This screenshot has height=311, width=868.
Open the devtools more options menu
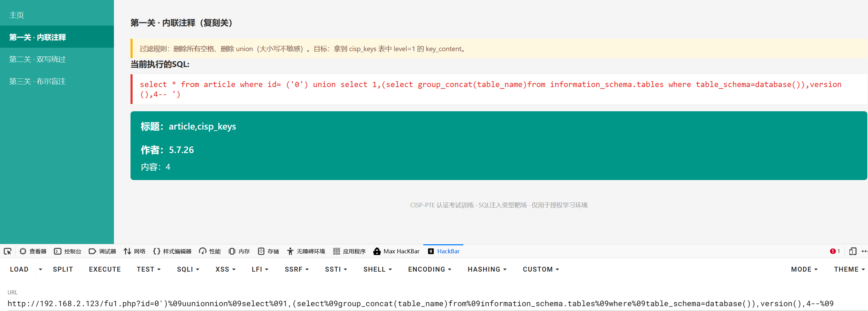[864, 251]
